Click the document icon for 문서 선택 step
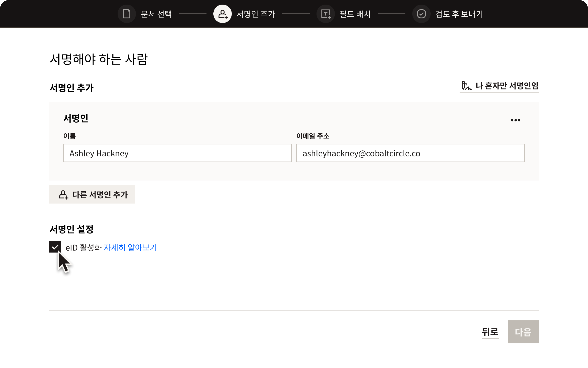 pos(127,14)
